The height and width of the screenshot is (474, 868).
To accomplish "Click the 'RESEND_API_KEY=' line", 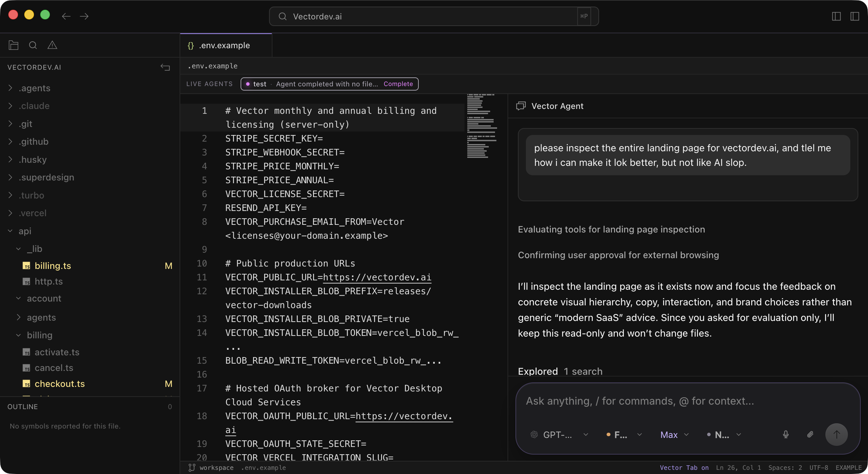I will point(266,208).
